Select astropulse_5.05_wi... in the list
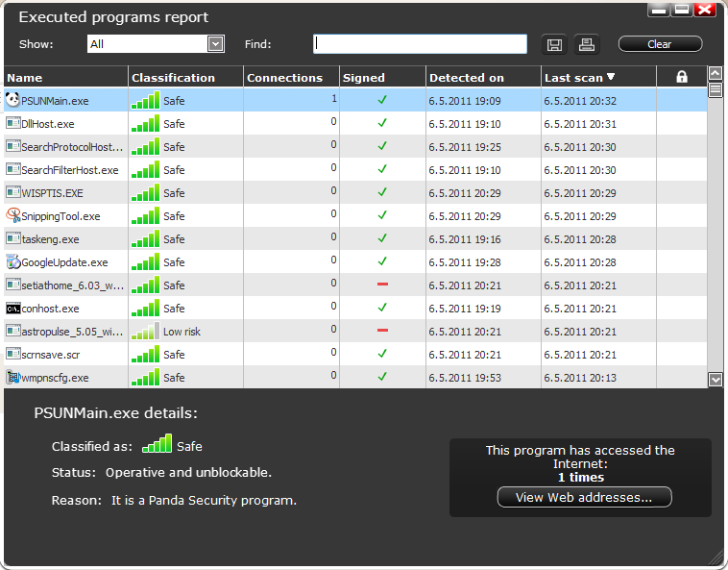The image size is (728, 570). click(x=72, y=332)
